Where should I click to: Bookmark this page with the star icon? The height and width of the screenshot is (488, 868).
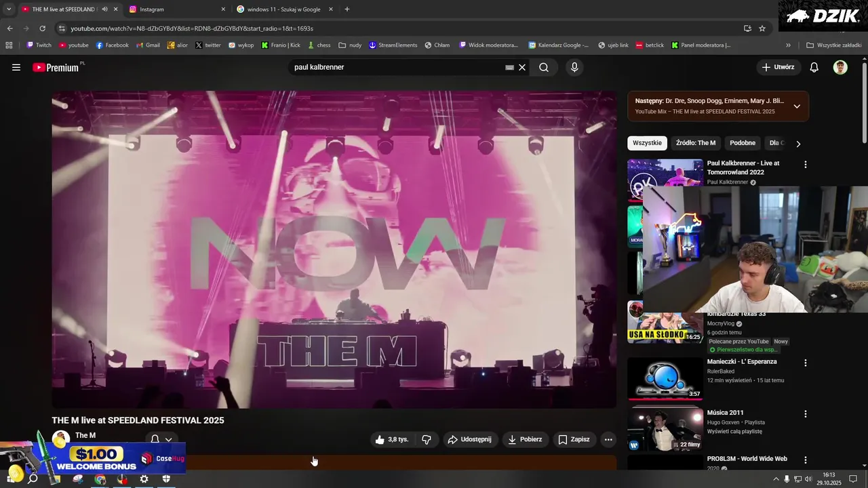coord(762,28)
